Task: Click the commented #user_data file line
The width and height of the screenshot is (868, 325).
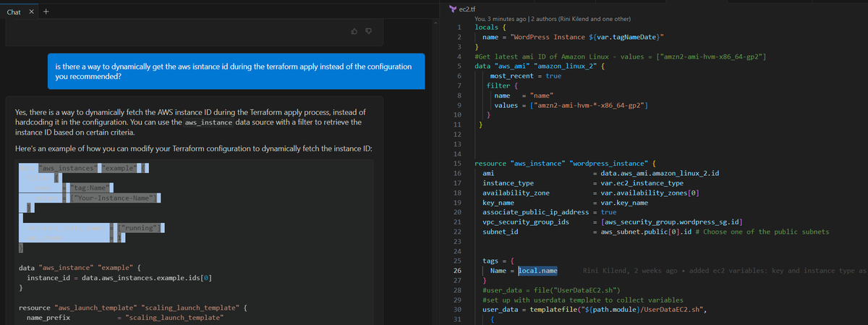Action: (x=550, y=290)
